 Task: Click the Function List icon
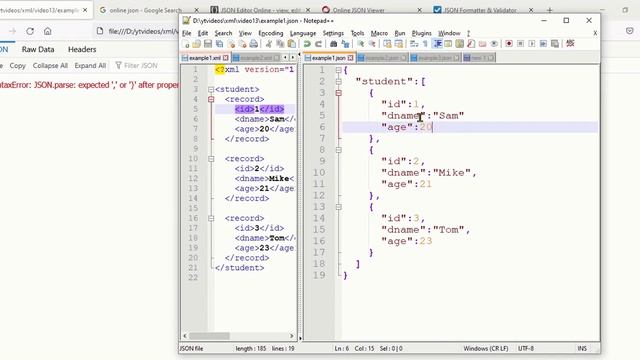(x=471, y=44)
